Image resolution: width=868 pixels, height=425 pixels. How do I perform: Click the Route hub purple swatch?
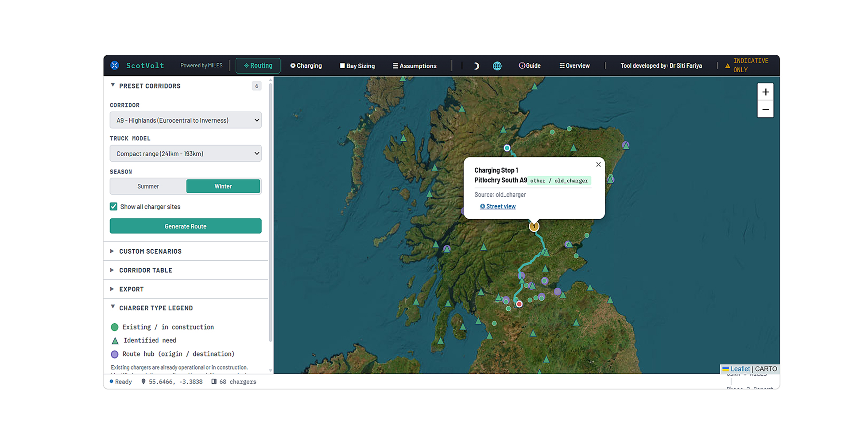click(115, 354)
